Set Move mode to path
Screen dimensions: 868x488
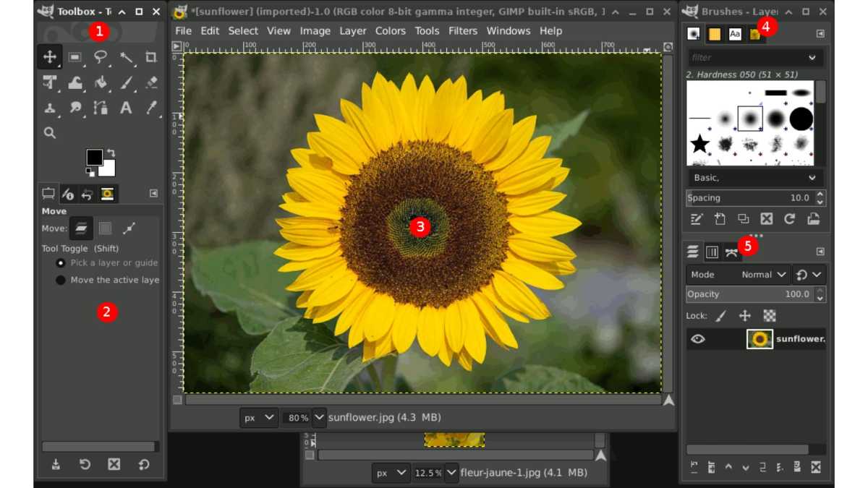[129, 228]
